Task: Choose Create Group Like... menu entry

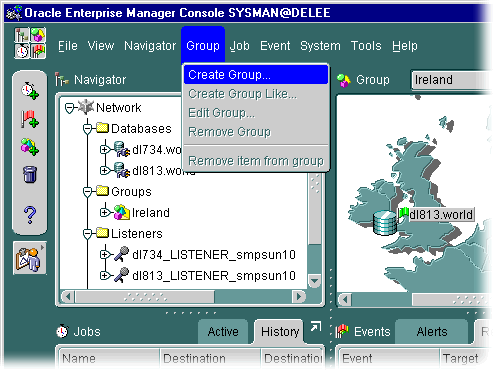Action: pos(256,94)
